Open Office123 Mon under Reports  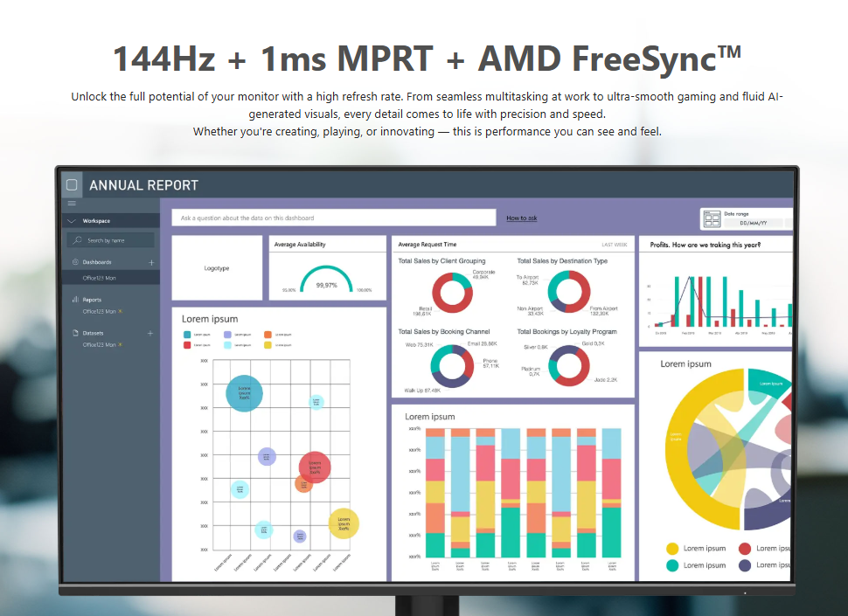pos(99,311)
